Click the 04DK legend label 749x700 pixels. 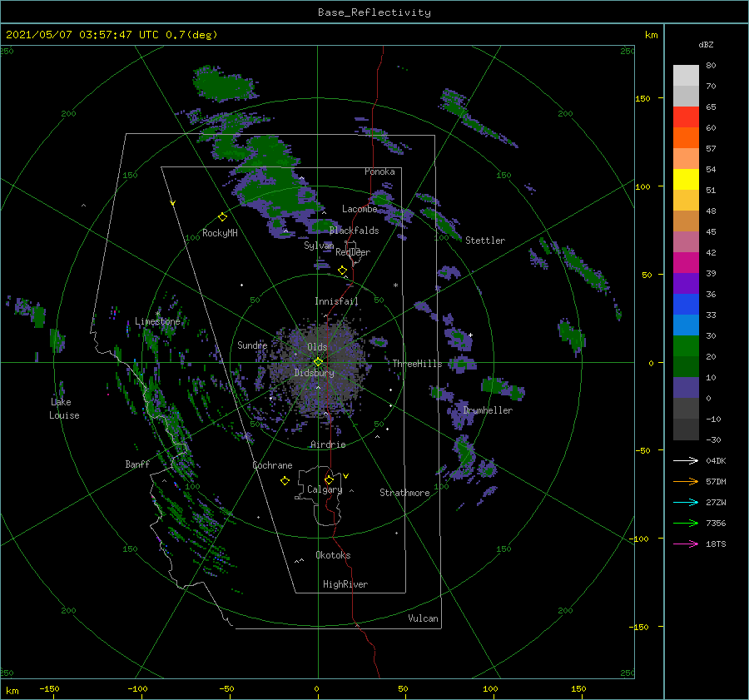(716, 460)
